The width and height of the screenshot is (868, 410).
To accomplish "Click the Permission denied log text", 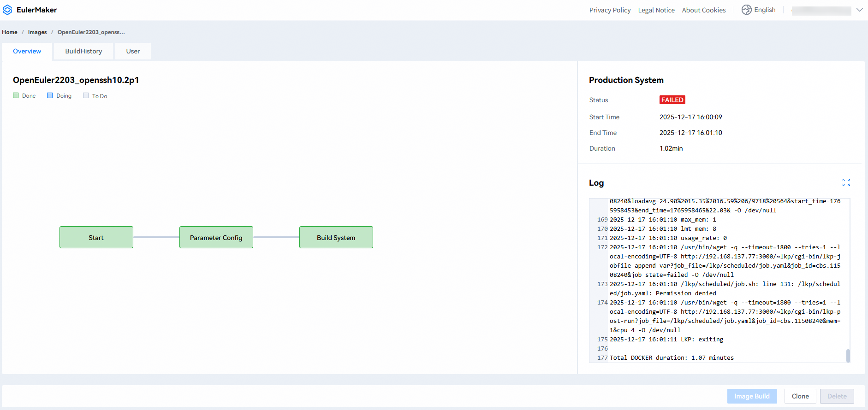I will click(x=686, y=293).
